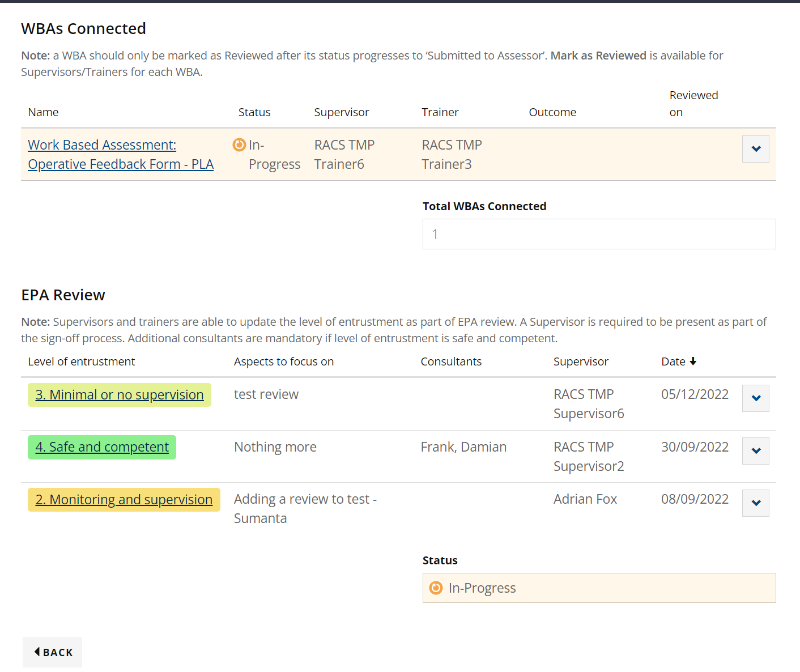Expand the WBA row dropdown chevron

click(x=756, y=149)
